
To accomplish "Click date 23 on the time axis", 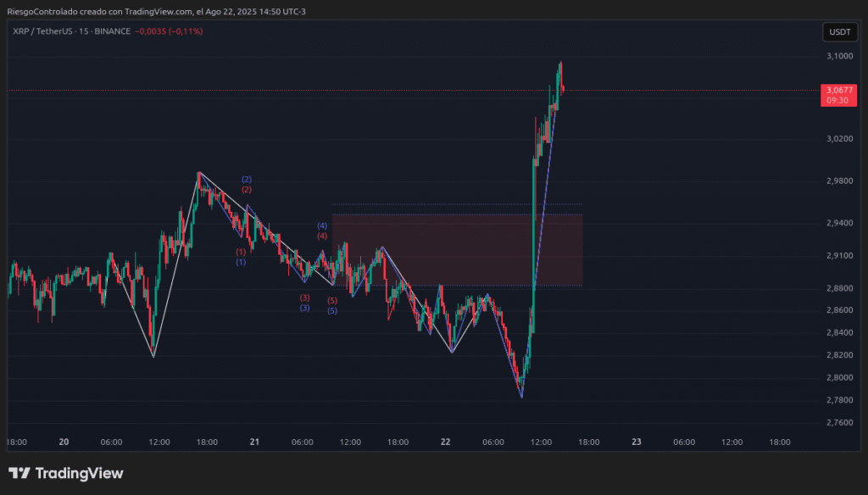I will pos(637,442).
